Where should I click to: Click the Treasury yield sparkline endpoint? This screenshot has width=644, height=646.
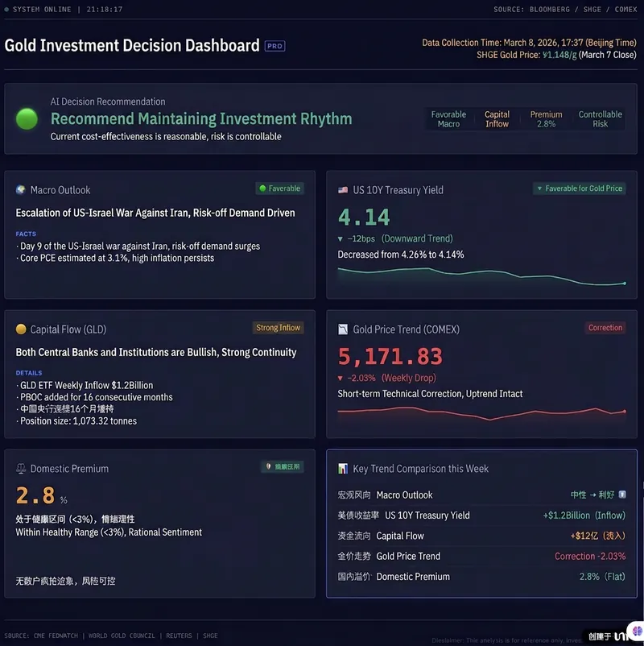click(x=625, y=284)
